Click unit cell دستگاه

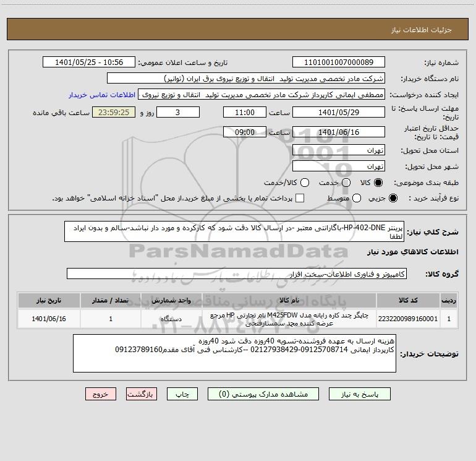coord(171,319)
